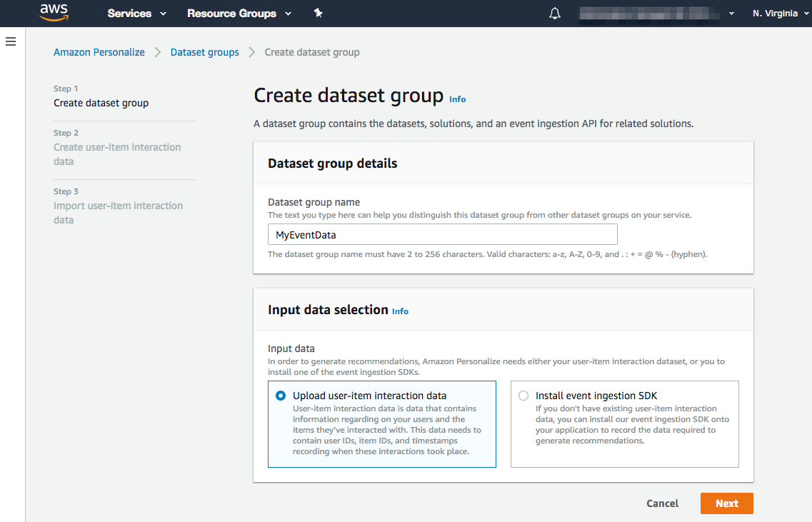The height and width of the screenshot is (522, 812).
Task: Click Info beside Create dataset group heading
Action: click(x=457, y=99)
